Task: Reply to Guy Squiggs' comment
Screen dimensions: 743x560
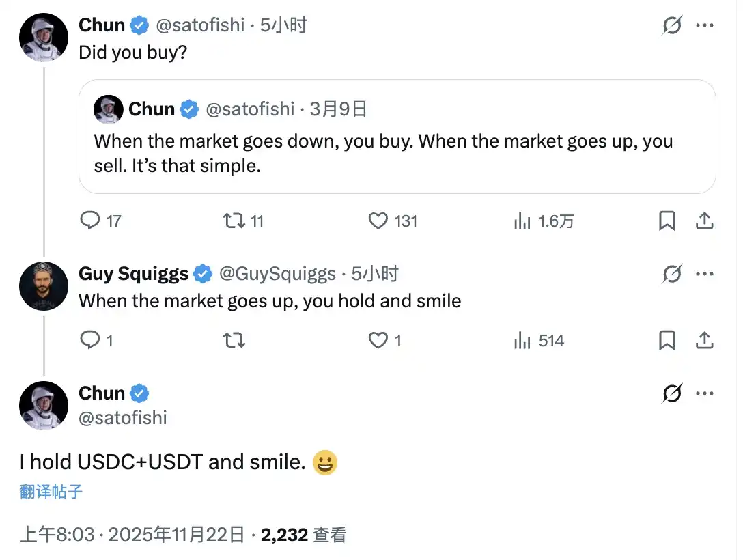Action: 91,340
